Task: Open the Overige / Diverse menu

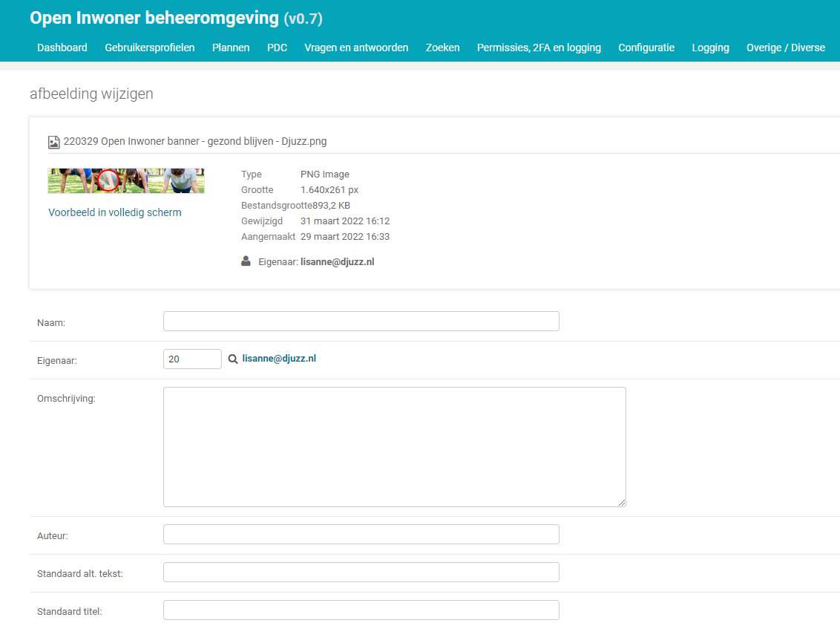Action: coord(785,48)
